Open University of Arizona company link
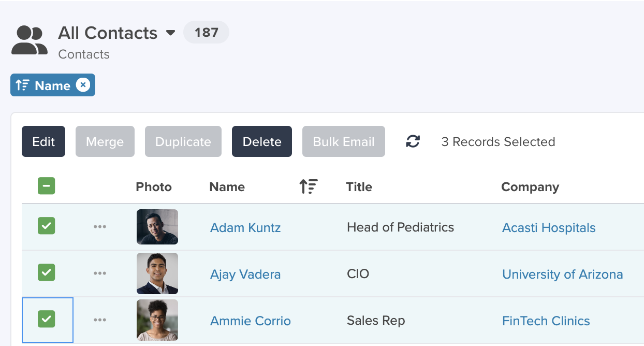The height and width of the screenshot is (346, 644). click(x=563, y=274)
